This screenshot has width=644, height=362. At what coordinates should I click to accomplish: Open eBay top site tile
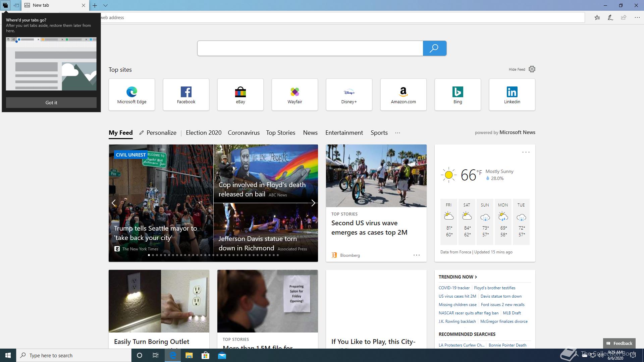pyautogui.click(x=240, y=95)
